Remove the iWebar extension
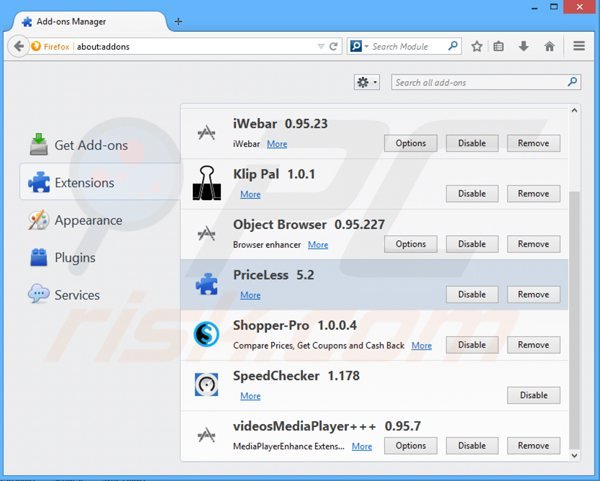 [533, 143]
